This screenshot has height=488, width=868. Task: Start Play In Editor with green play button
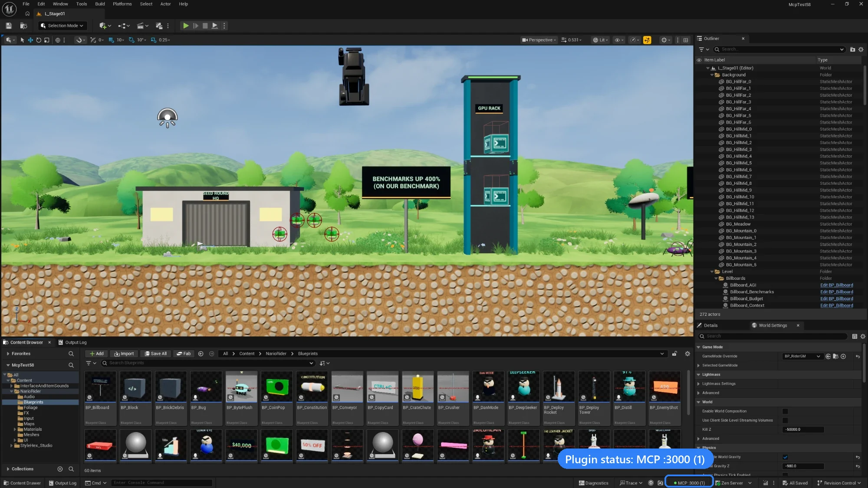185,26
